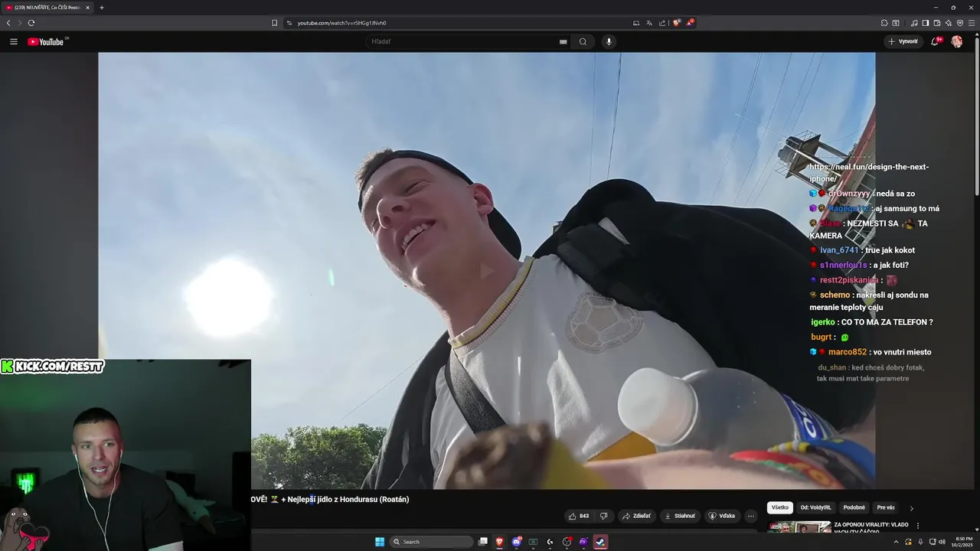Open the on-screen keyboard in the search box
Image resolution: width=980 pixels, height=551 pixels.
pos(563,41)
